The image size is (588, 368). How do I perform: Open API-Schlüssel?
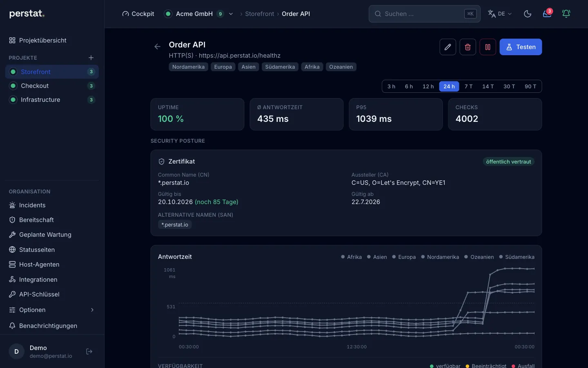coord(52,294)
